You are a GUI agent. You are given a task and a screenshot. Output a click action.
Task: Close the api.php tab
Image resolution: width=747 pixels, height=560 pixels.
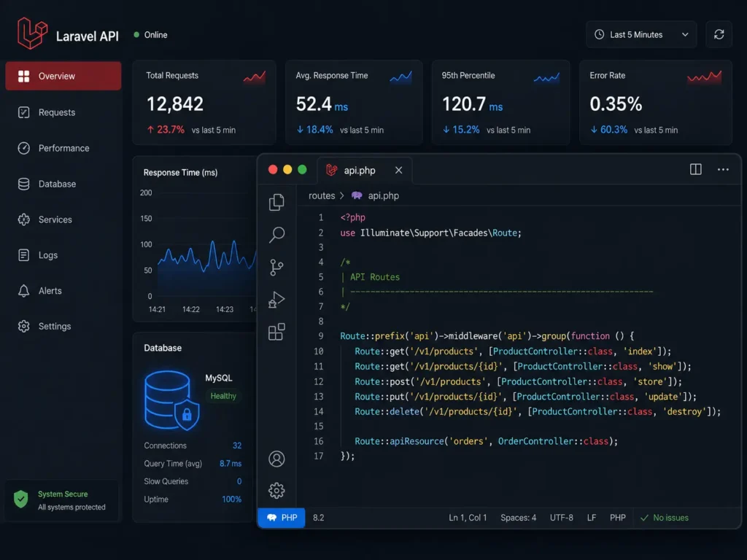(x=399, y=170)
